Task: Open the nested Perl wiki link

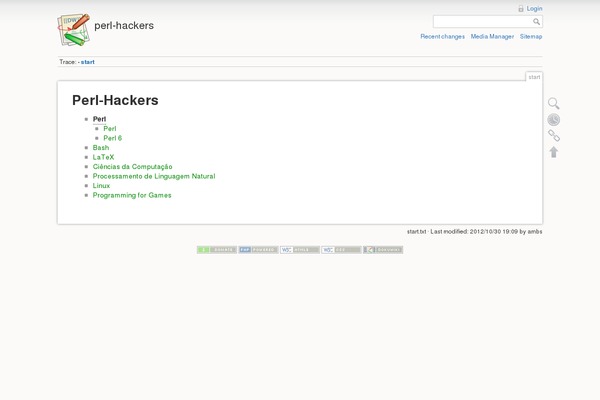Action: tap(110, 129)
